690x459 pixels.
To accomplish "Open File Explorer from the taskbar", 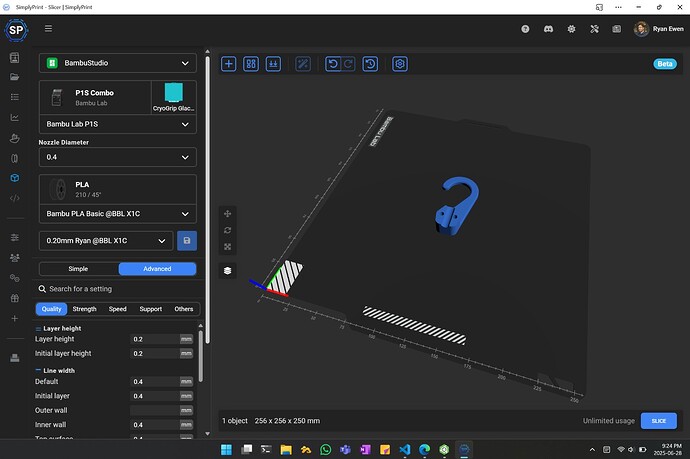I will click(286, 449).
